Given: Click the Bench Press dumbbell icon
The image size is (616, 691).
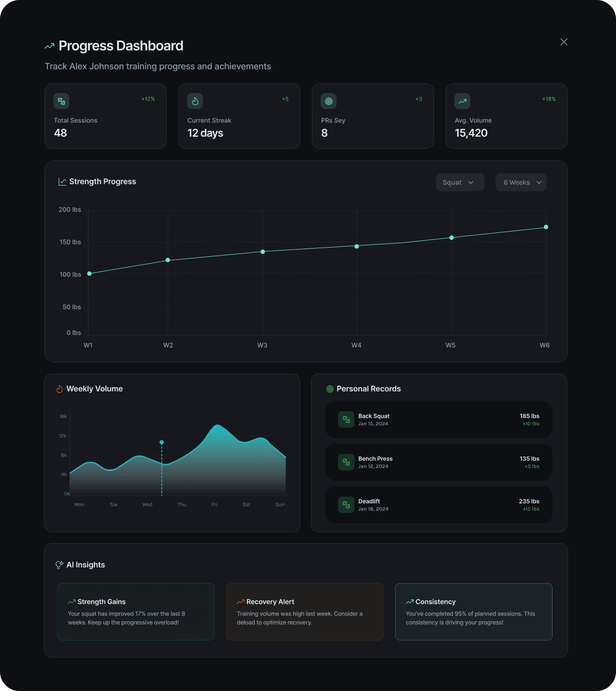Looking at the screenshot, I should coord(346,462).
